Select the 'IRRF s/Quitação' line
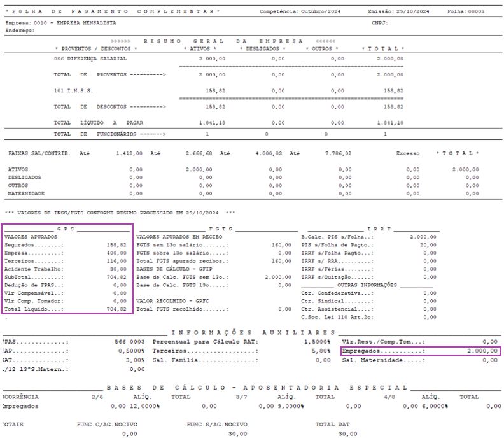The image size is (504, 443). [368, 277]
